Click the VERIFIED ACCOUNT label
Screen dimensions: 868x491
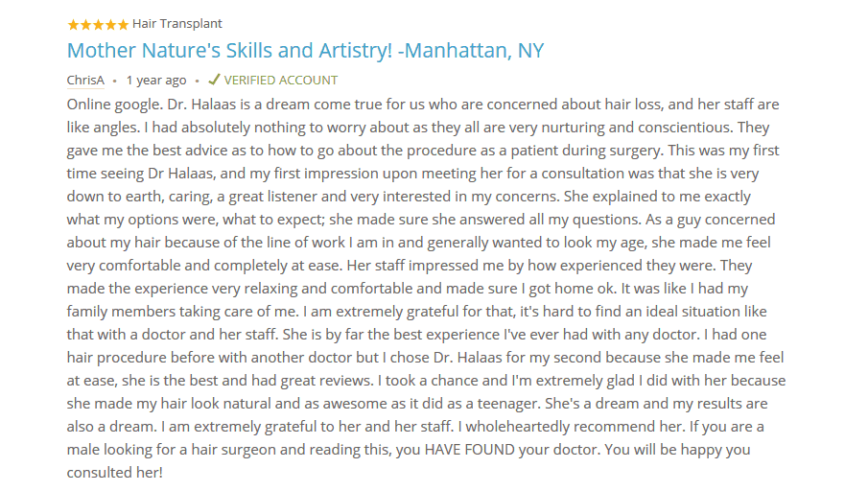click(x=281, y=81)
